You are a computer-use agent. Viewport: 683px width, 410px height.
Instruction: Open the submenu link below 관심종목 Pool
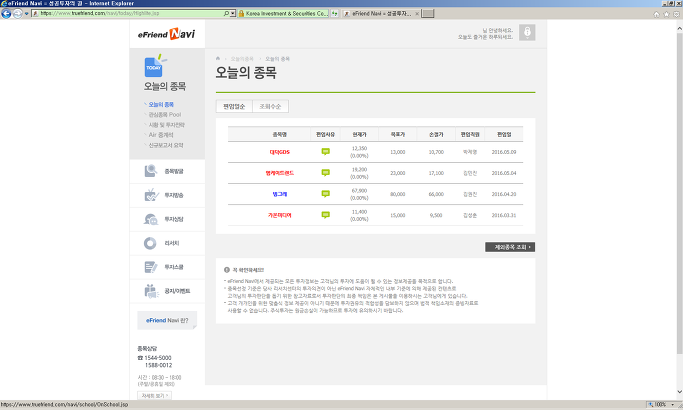[x=166, y=125]
